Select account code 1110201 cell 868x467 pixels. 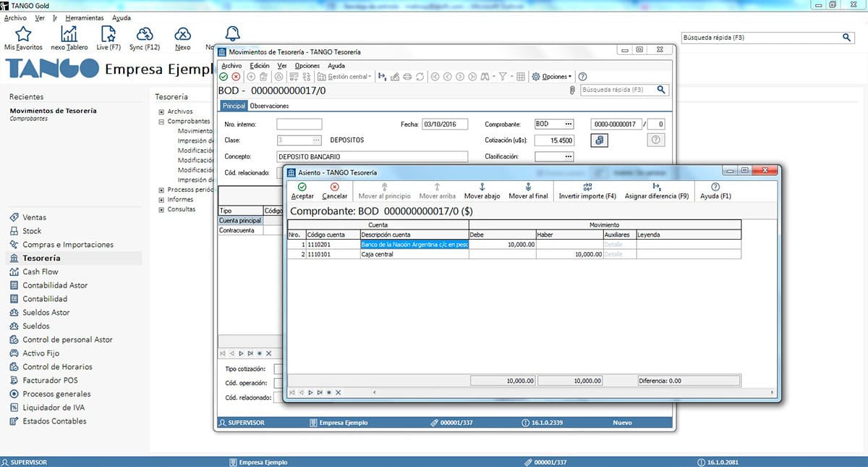pos(333,245)
